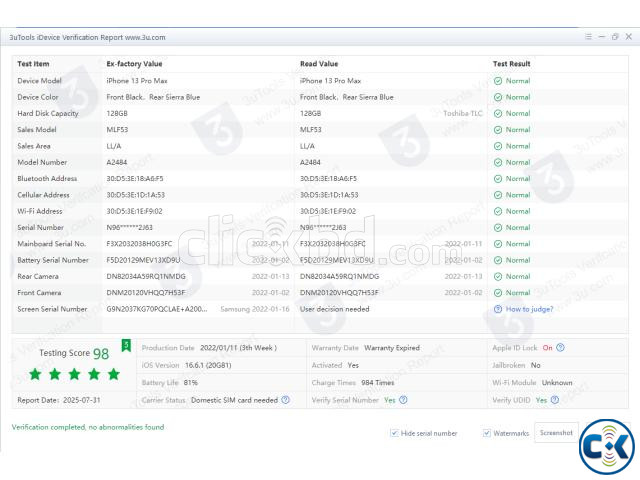Restore the report window size
The image size is (640, 480).
pos(615,37)
